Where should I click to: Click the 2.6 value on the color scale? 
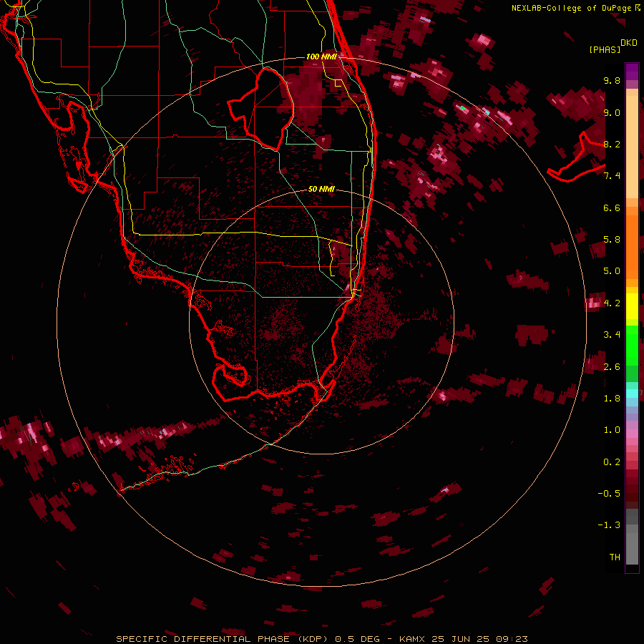[x=612, y=367]
